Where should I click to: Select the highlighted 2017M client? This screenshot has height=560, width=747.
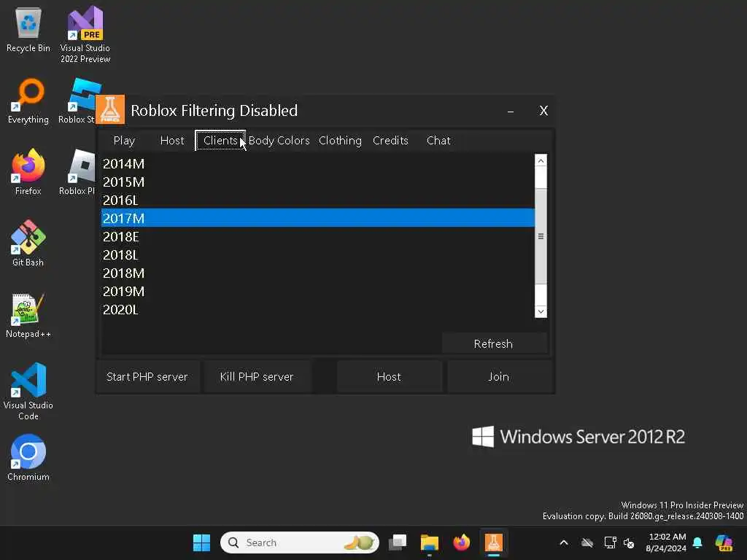(318, 218)
